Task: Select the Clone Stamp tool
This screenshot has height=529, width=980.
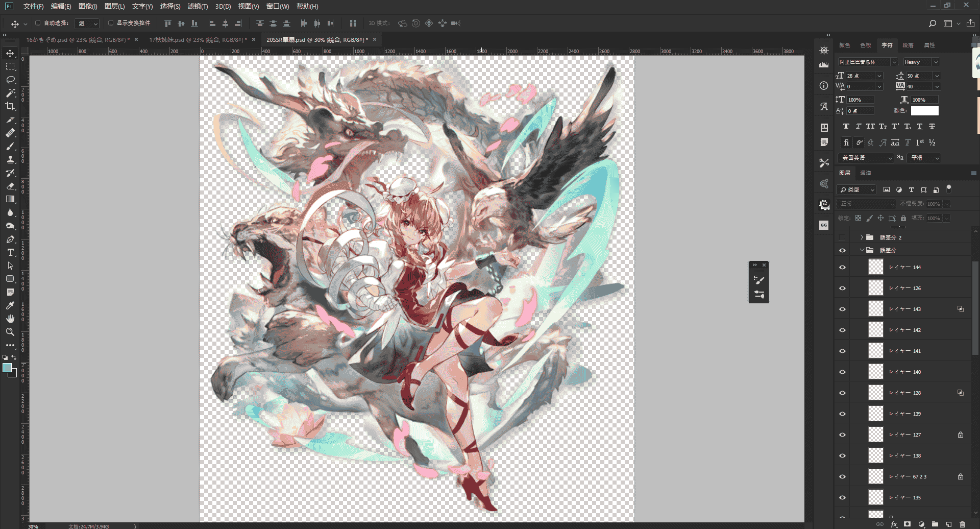Action: (10, 159)
